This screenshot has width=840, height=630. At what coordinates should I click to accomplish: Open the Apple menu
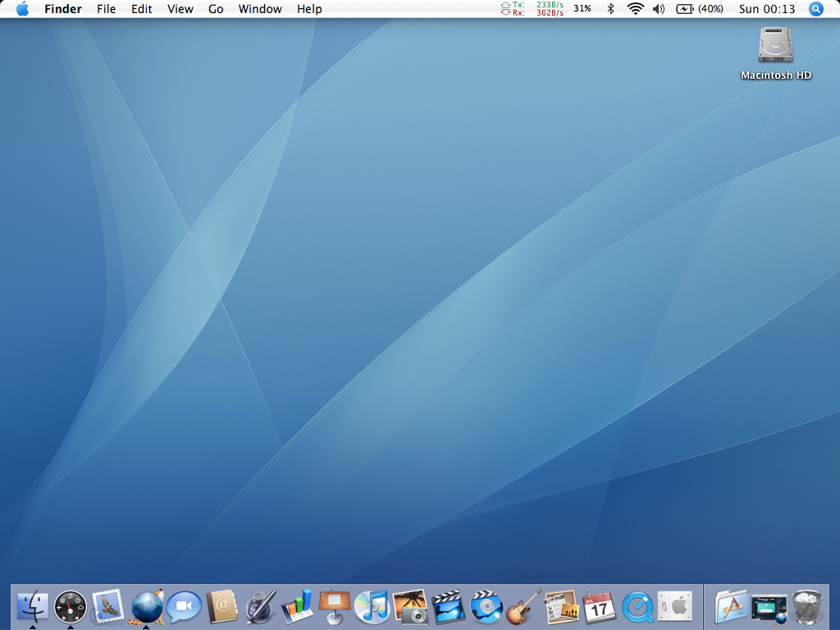tap(22, 9)
